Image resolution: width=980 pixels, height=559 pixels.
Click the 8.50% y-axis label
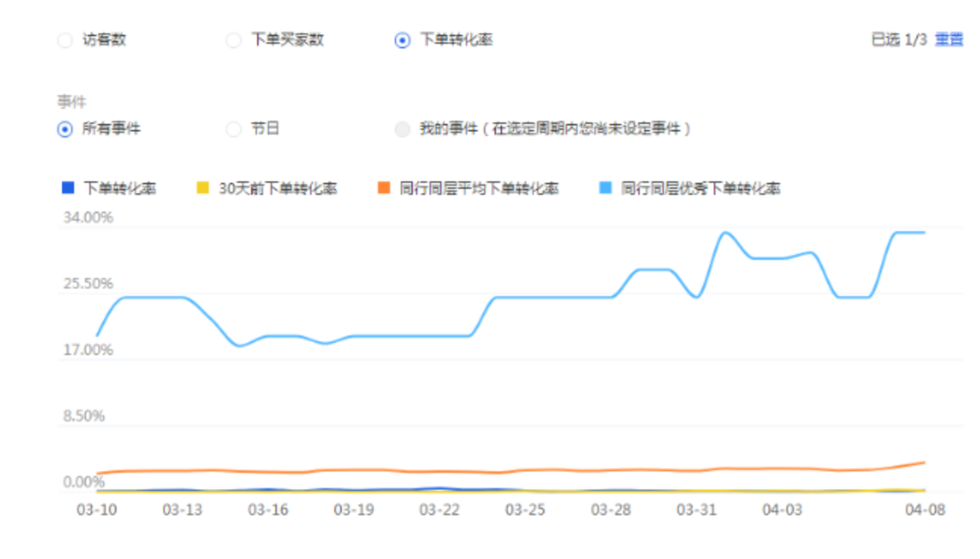point(83,417)
